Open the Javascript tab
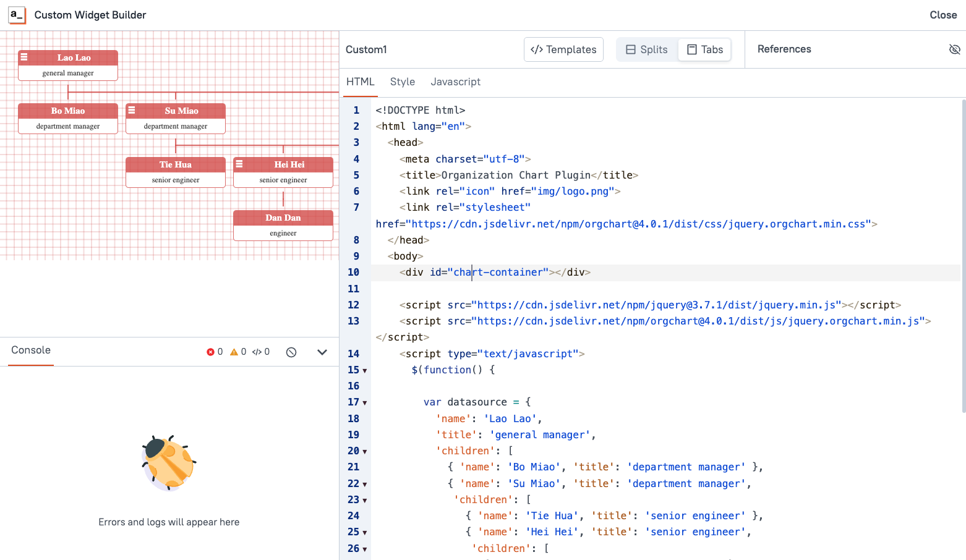Image resolution: width=966 pixels, height=560 pixels. [x=456, y=82]
